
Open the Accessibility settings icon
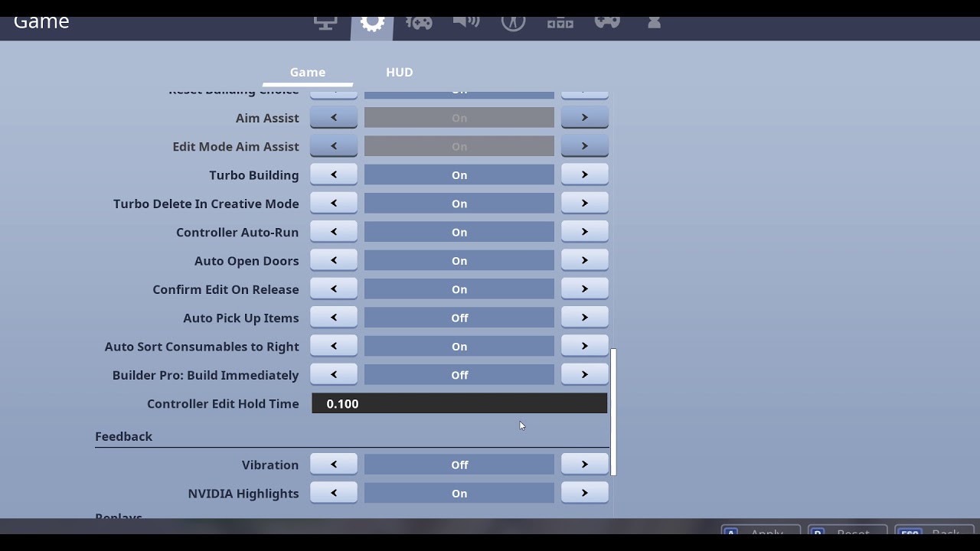coord(513,22)
